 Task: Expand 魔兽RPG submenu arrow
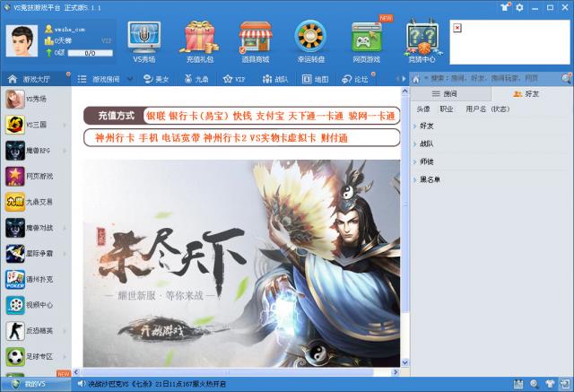65,151
